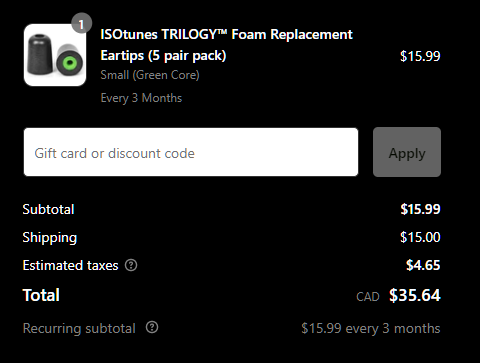This screenshot has height=363, width=480.
Task: Click the Small (Green Core) variant text
Action: click(150, 75)
